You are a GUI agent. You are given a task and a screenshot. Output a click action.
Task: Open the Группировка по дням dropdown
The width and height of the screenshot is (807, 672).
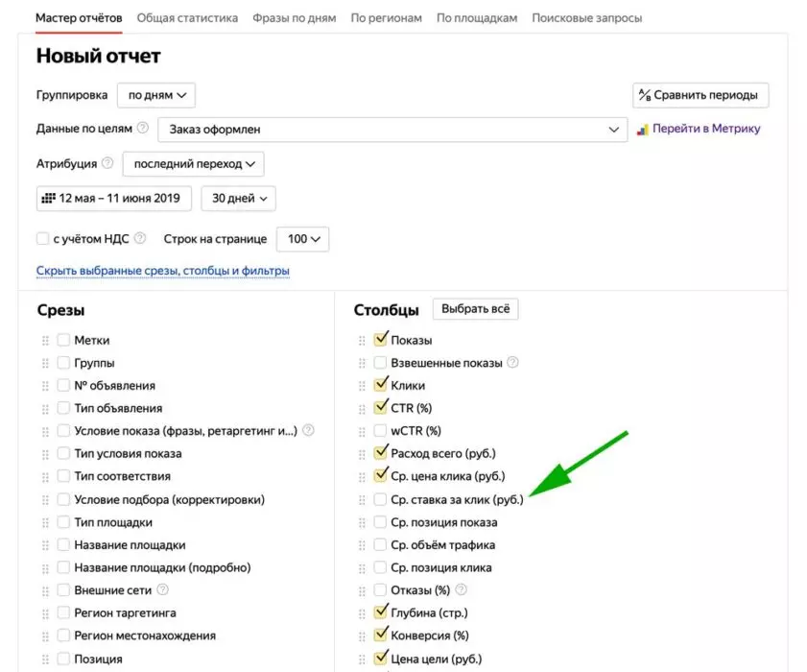tap(156, 95)
